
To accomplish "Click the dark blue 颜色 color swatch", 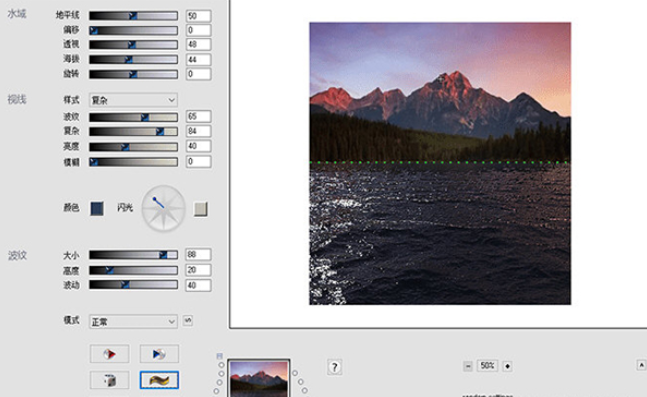I will (x=97, y=208).
